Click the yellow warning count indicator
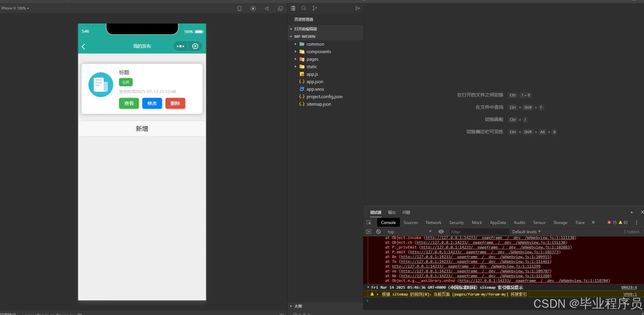 click(x=623, y=222)
